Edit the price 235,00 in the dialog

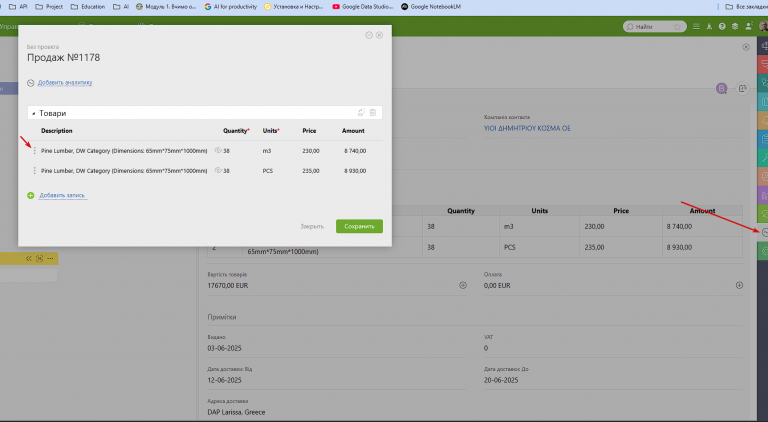(311, 171)
